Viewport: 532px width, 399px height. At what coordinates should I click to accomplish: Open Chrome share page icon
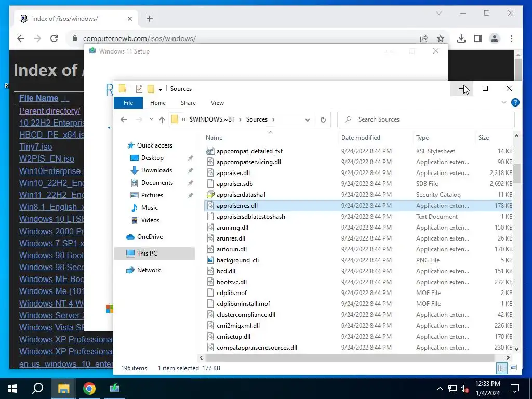(x=424, y=38)
